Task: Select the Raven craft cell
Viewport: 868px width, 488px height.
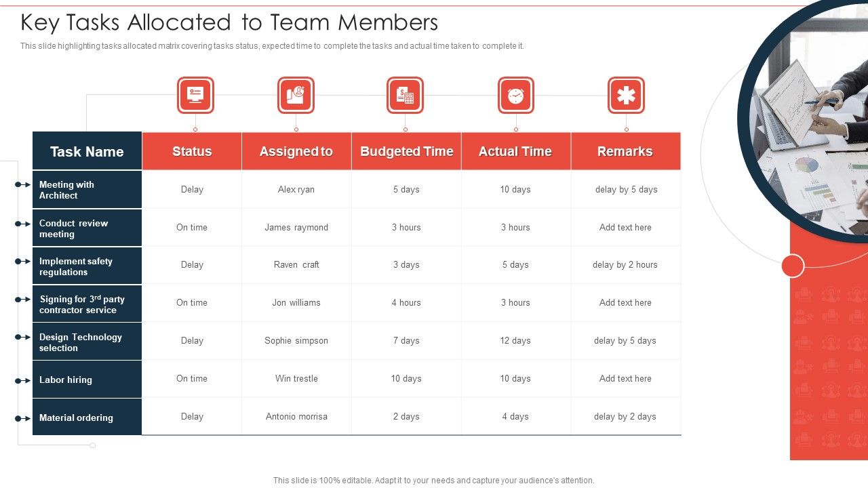Action: pyautogui.click(x=296, y=265)
